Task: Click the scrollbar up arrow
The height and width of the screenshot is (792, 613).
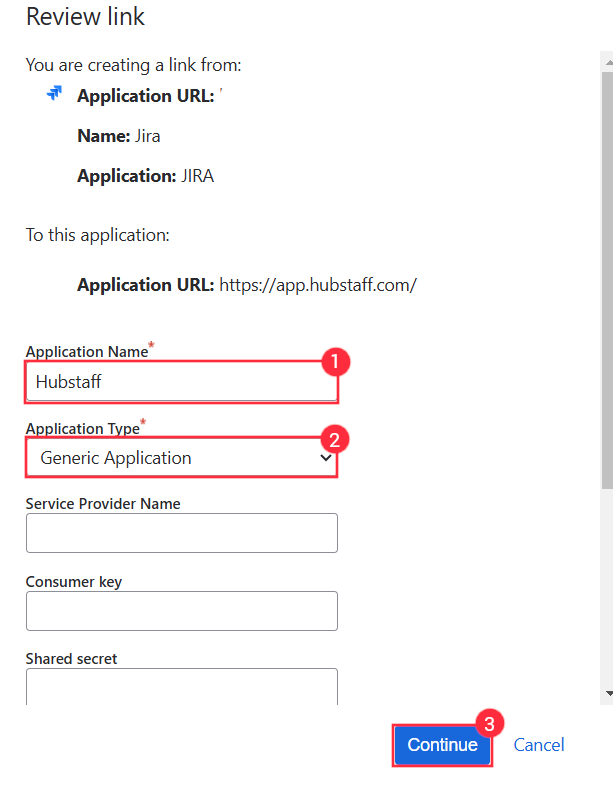Action: coord(607,62)
